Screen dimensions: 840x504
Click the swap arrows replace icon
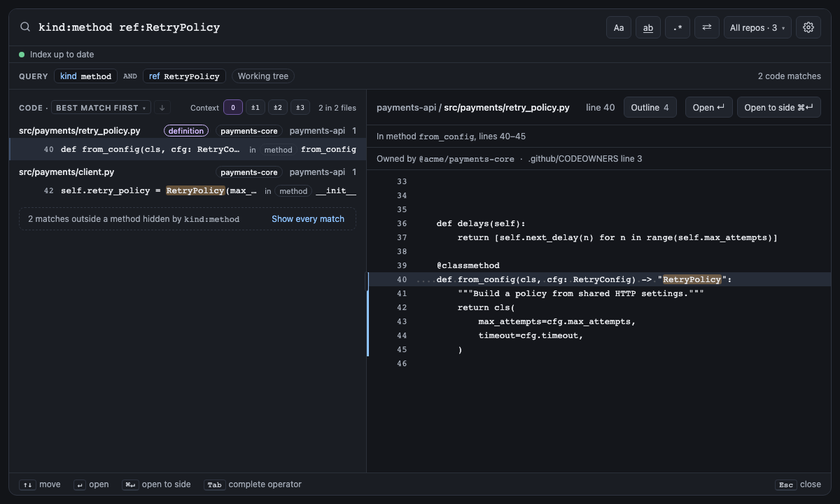coord(707,27)
